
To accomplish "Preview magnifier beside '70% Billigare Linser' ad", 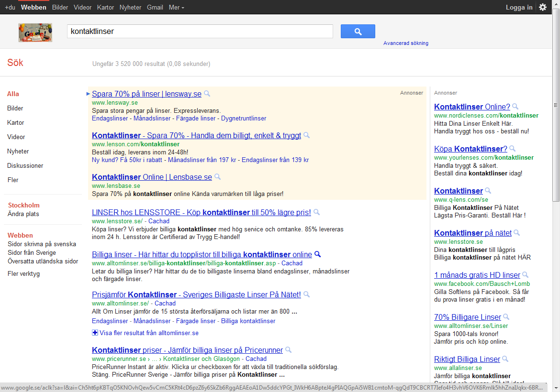I will click(x=506, y=317).
